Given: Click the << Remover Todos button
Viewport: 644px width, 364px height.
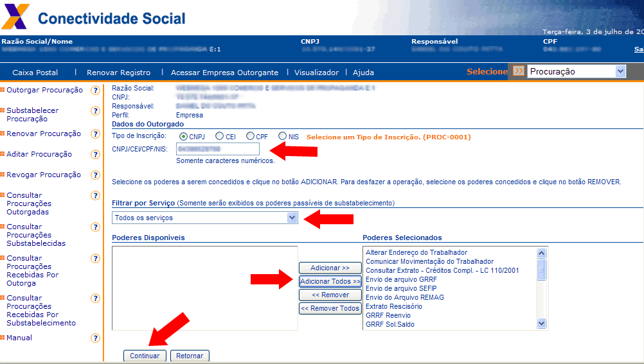Looking at the screenshot, I should tap(330, 309).
